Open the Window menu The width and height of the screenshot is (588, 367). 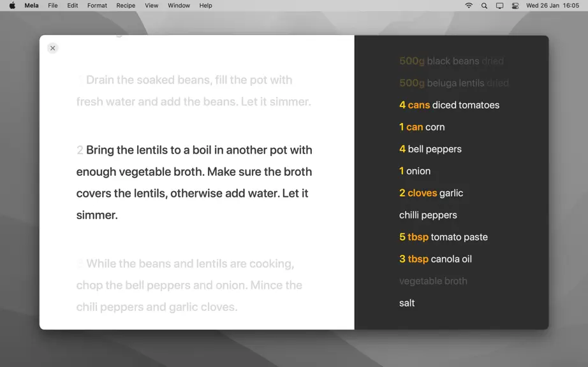[179, 6]
